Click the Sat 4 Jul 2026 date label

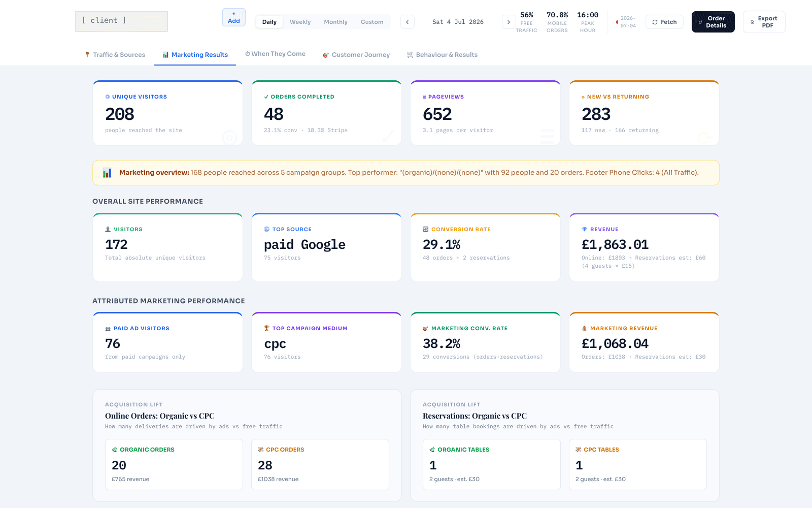[x=458, y=22]
